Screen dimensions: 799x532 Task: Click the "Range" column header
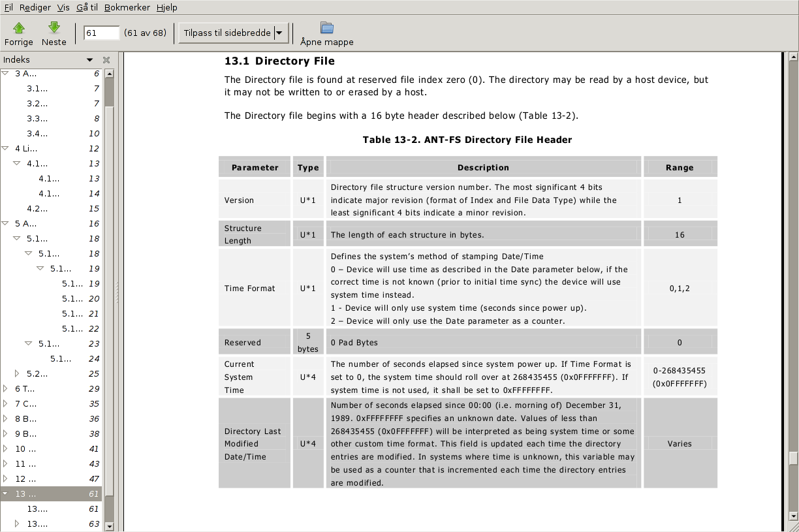pyautogui.click(x=680, y=167)
